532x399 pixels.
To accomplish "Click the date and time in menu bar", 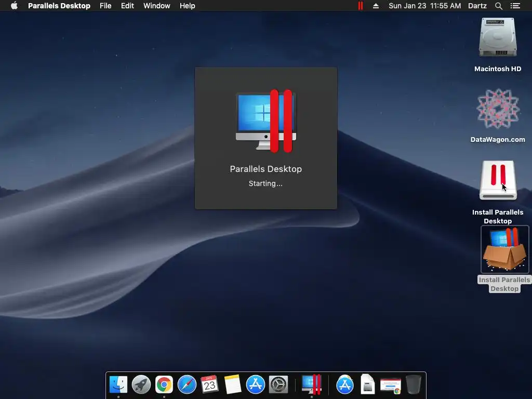I will (x=424, y=6).
